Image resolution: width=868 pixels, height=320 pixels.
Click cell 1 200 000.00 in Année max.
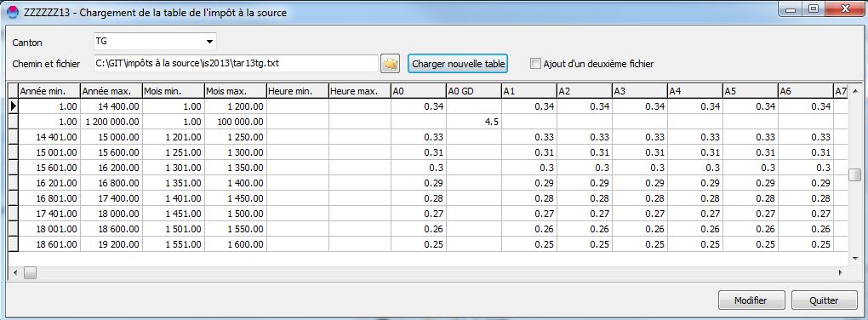pos(111,122)
